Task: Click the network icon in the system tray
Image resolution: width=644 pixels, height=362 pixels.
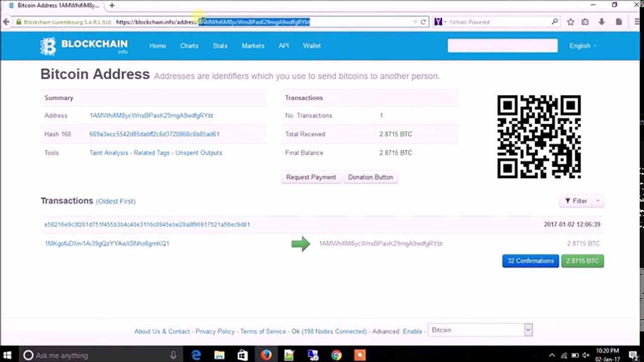Action: 564,355
